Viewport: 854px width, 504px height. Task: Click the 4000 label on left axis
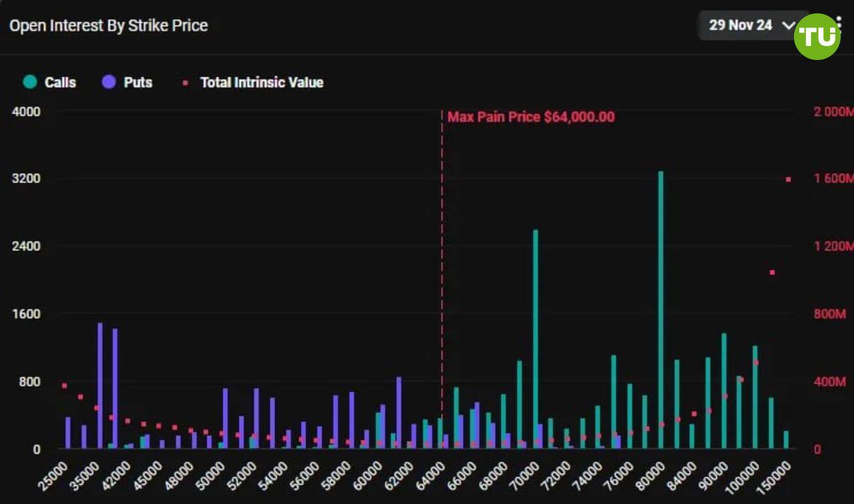coord(27,111)
